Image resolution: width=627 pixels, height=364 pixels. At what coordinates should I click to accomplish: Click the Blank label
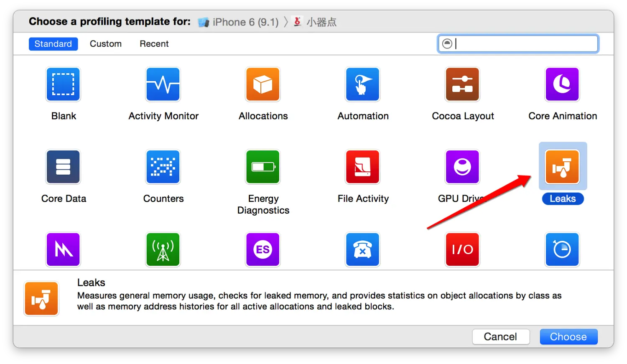64,116
